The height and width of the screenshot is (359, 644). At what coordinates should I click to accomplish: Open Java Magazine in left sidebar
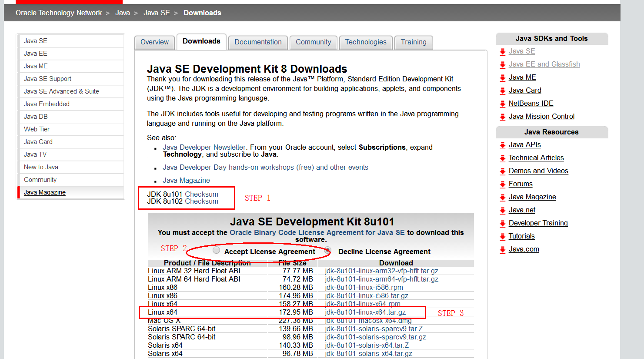(71, 192)
